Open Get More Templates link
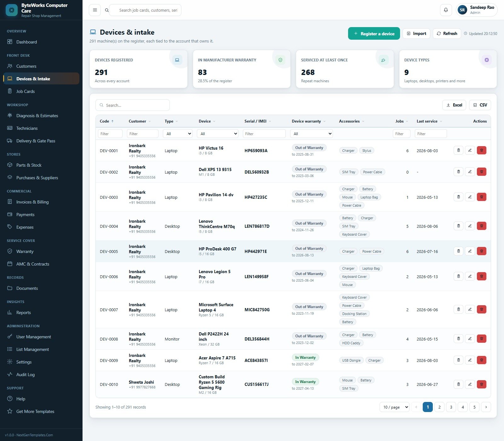Image resolution: width=504 pixels, height=441 pixels. 41,411
